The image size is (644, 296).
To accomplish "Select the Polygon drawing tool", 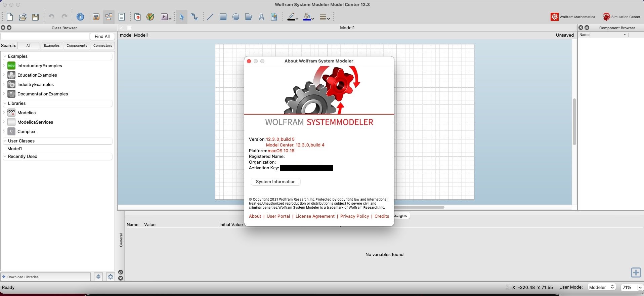I will pyautogui.click(x=249, y=17).
